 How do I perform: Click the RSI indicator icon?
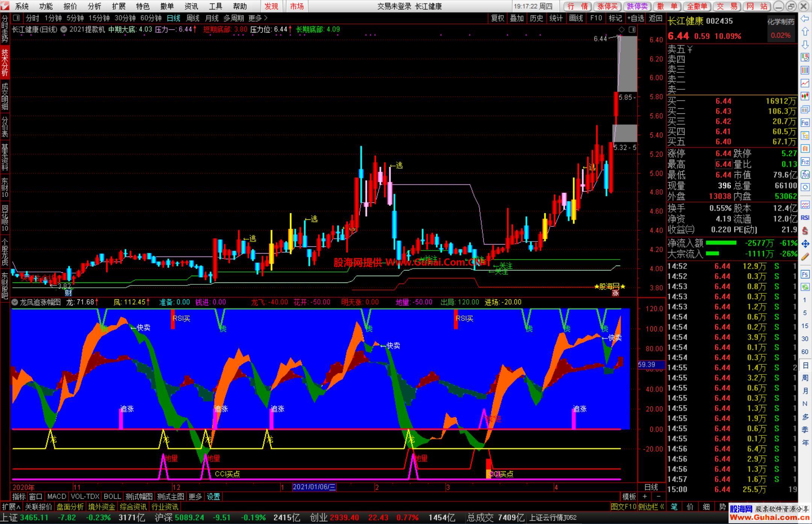[x=805, y=217]
